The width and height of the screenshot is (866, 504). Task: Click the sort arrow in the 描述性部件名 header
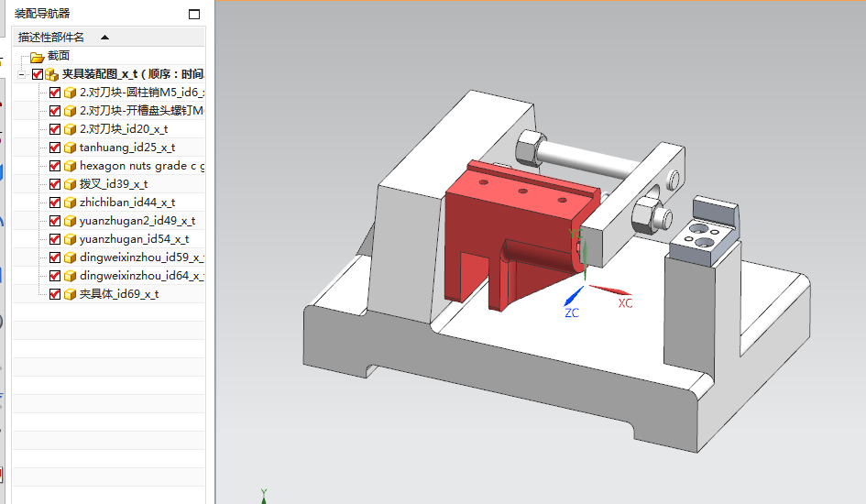tap(104, 38)
